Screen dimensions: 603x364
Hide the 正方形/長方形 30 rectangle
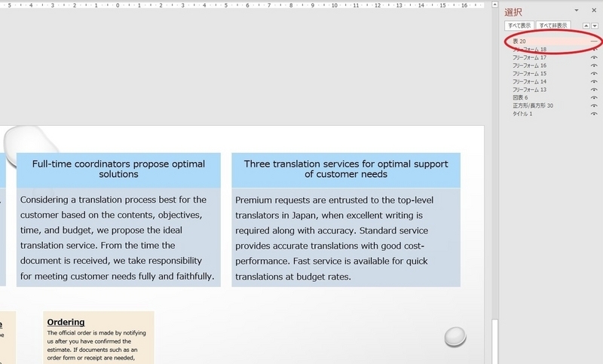[594, 106]
